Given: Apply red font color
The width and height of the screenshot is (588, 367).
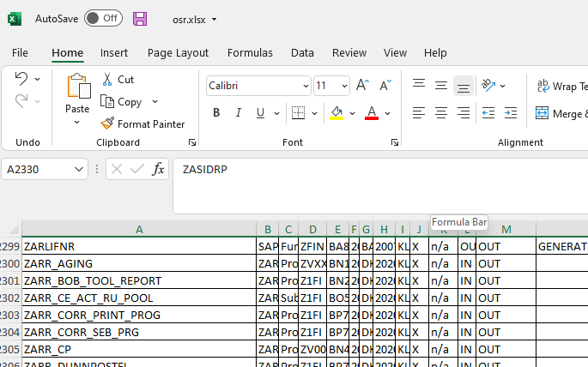Looking at the screenshot, I should point(372,112).
